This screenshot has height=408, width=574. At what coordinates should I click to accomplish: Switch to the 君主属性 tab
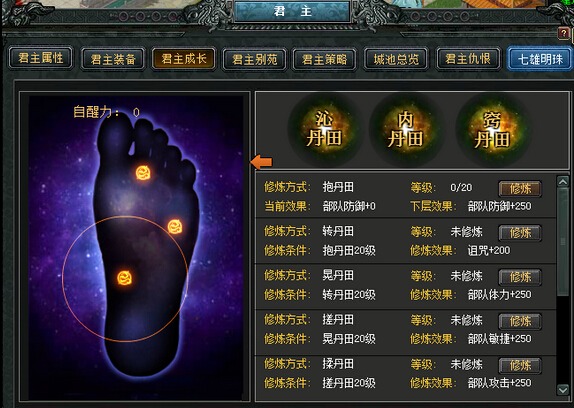(40, 58)
